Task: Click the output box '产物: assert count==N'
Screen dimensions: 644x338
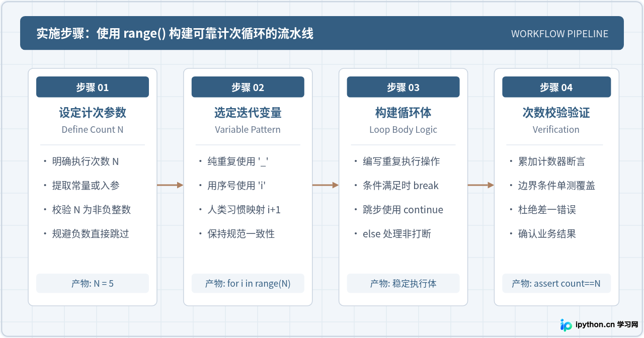Action: [x=556, y=283]
